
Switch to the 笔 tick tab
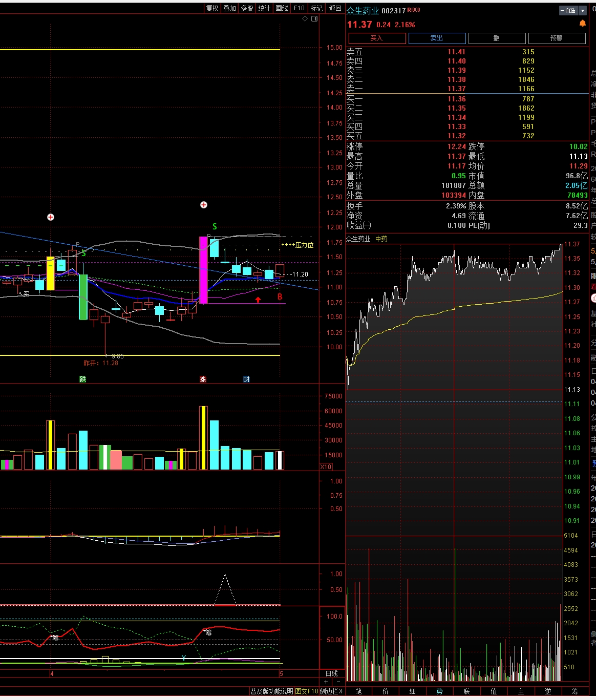point(358,691)
